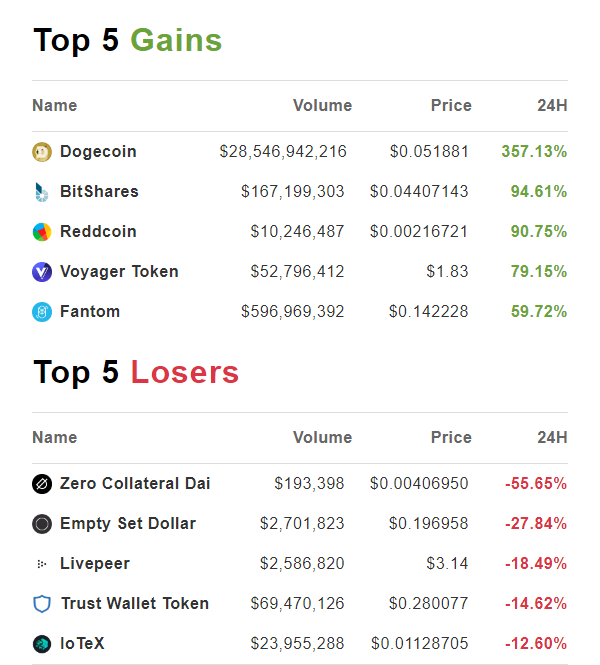Click the Reddcoin logo icon

click(41, 232)
